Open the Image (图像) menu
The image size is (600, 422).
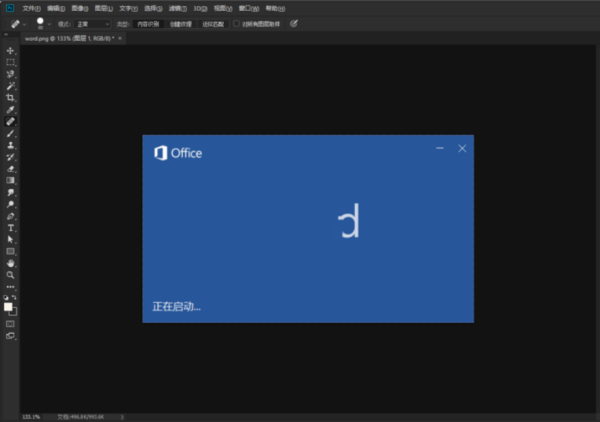pyautogui.click(x=80, y=8)
